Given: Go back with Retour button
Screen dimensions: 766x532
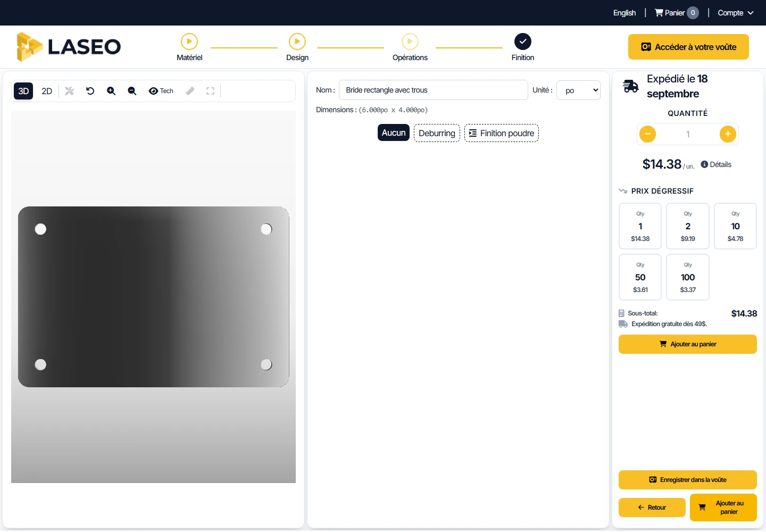Looking at the screenshot, I should point(652,508).
